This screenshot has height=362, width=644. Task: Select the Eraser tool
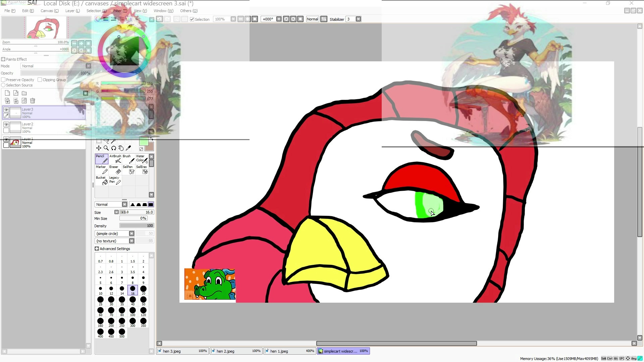tap(115, 170)
